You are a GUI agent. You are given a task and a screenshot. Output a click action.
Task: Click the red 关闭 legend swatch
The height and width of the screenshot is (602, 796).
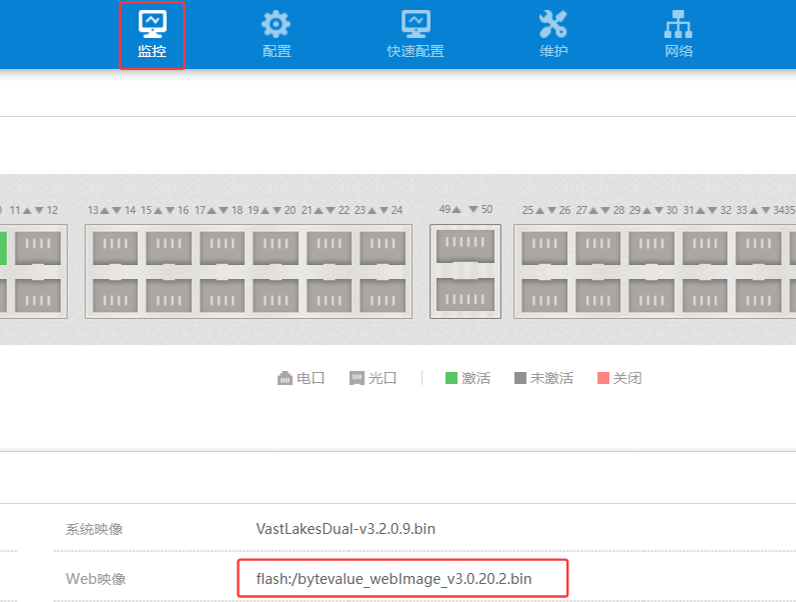(603, 378)
